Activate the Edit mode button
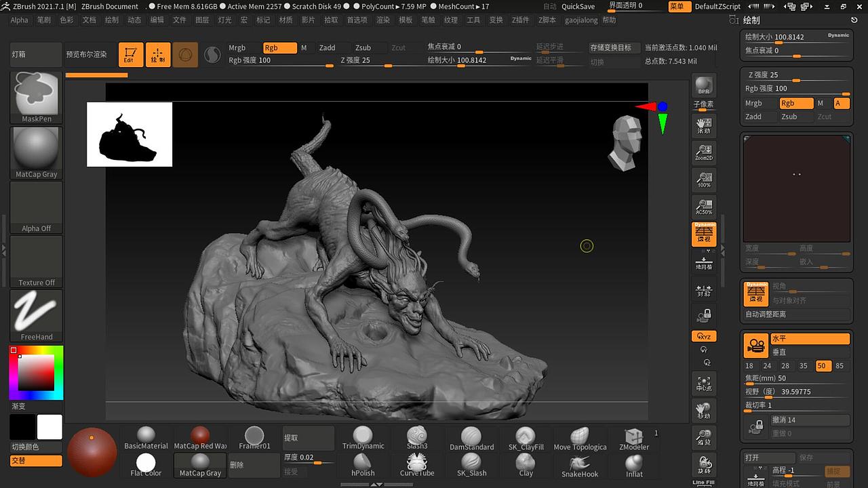Image resolution: width=868 pixels, height=488 pixels. pyautogui.click(x=130, y=55)
